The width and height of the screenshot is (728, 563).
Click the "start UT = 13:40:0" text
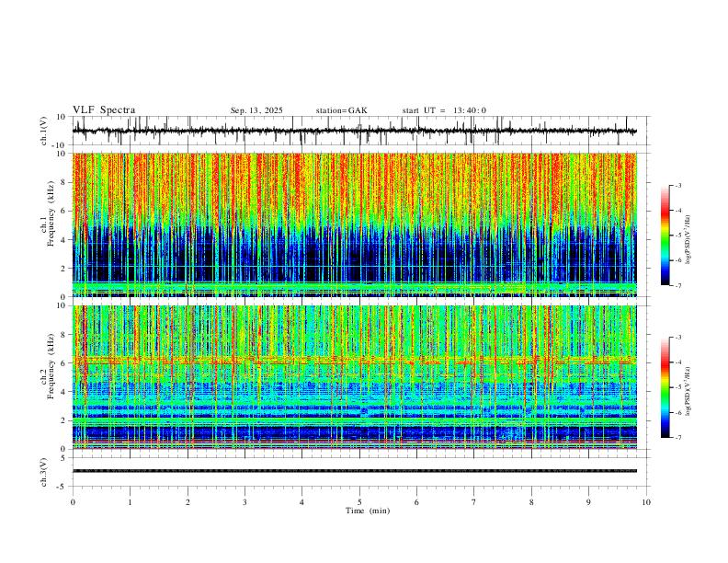(444, 110)
